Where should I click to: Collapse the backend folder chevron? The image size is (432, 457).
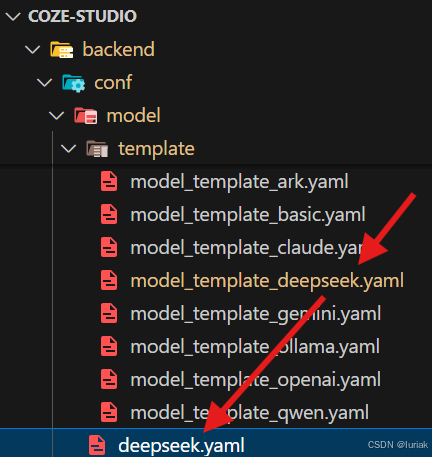pyautogui.click(x=33, y=50)
